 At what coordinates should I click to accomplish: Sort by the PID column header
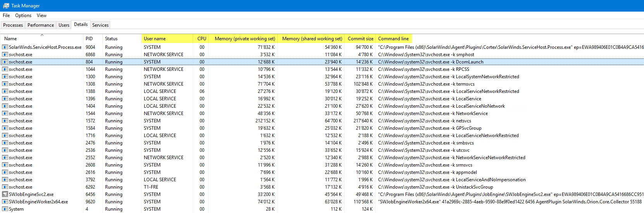pos(89,39)
